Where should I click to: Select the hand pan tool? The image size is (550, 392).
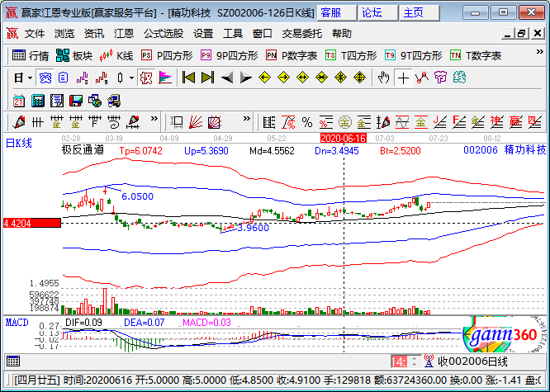click(x=383, y=78)
